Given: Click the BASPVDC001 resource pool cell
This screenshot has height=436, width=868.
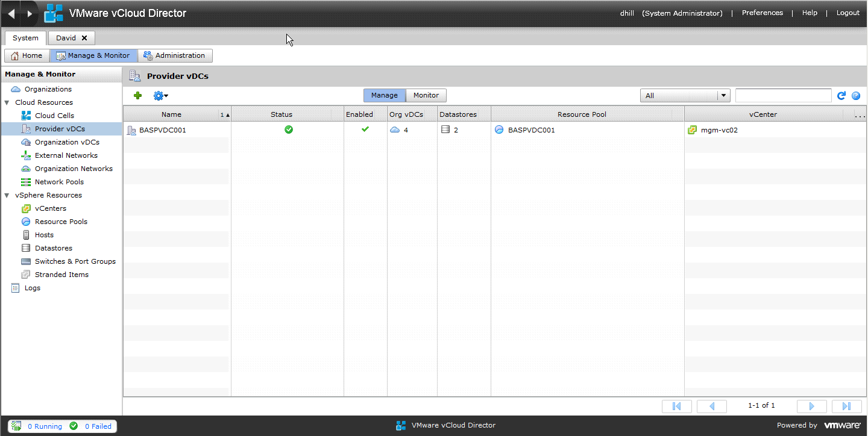Looking at the screenshot, I should pyautogui.click(x=588, y=129).
